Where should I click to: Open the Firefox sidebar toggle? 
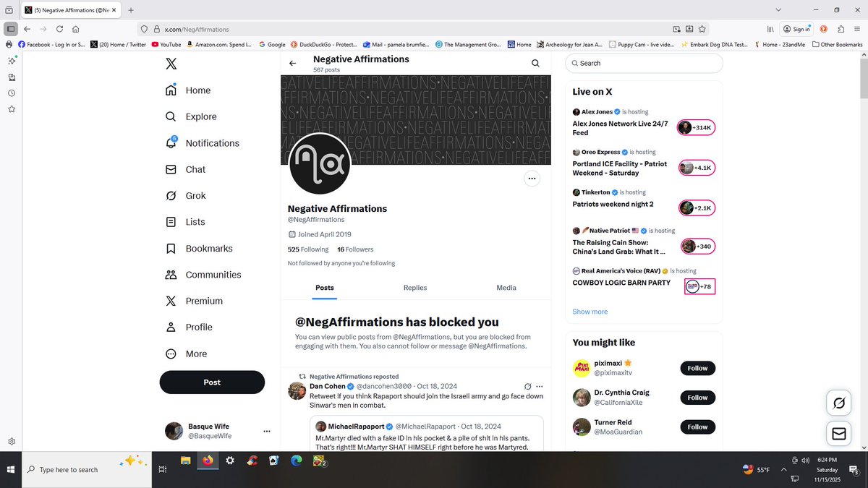(x=10, y=29)
